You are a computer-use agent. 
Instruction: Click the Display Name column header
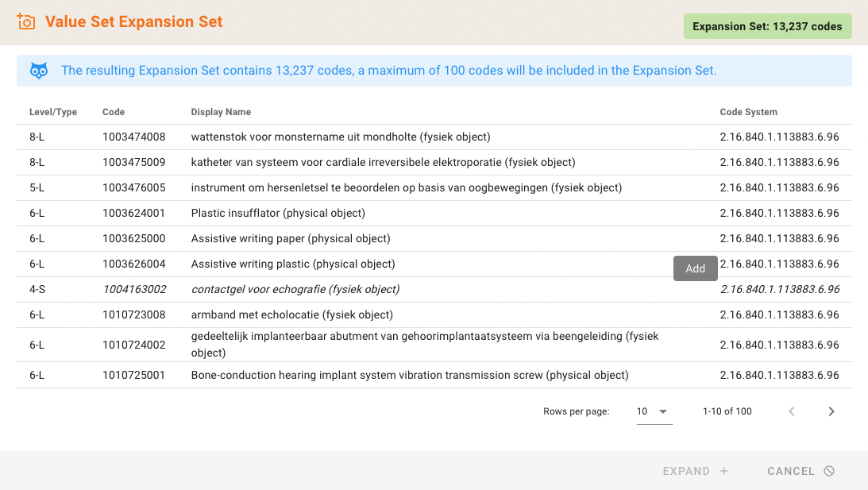[221, 112]
